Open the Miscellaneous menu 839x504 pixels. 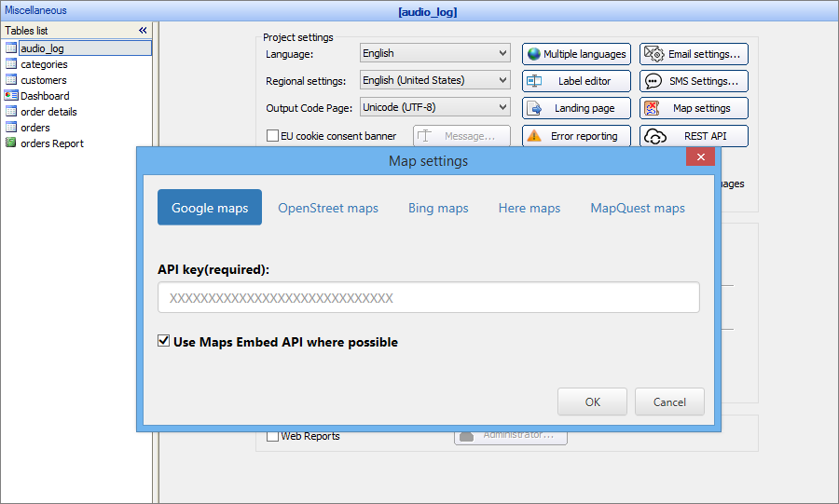pos(35,10)
